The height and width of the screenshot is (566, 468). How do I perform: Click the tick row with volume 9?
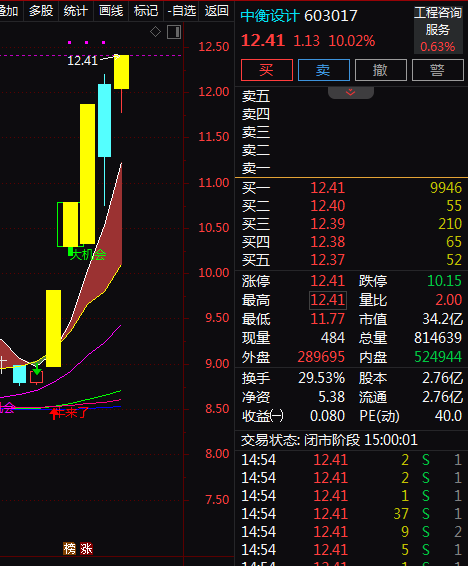(x=351, y=532)
